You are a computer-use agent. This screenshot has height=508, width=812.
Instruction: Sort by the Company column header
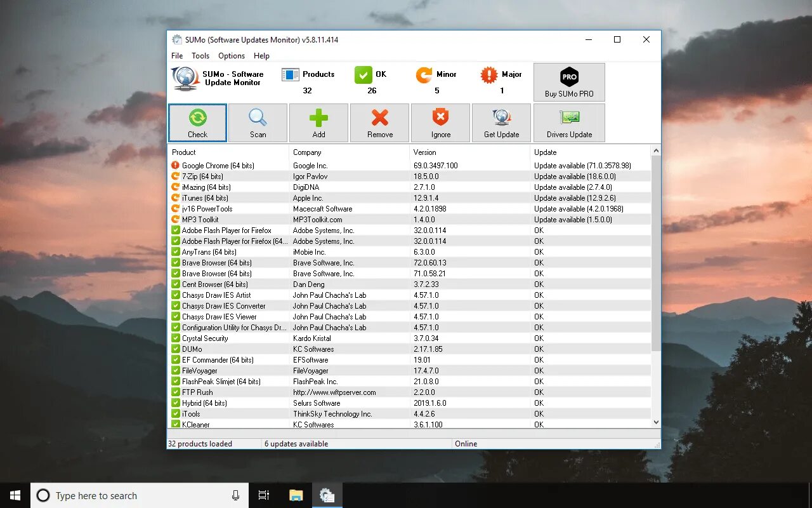(x=349, y=152)
